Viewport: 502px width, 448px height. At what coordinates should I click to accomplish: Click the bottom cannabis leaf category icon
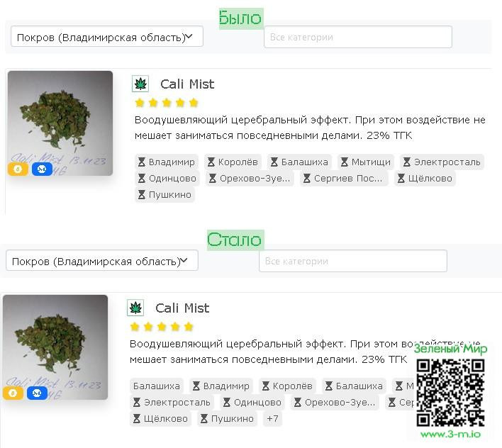[135, 308]
